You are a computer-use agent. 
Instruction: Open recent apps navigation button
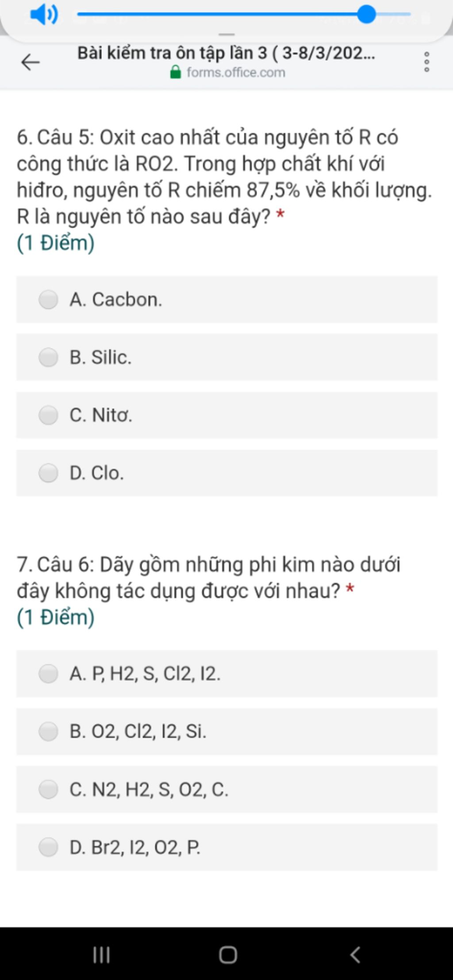pos(101,955)
